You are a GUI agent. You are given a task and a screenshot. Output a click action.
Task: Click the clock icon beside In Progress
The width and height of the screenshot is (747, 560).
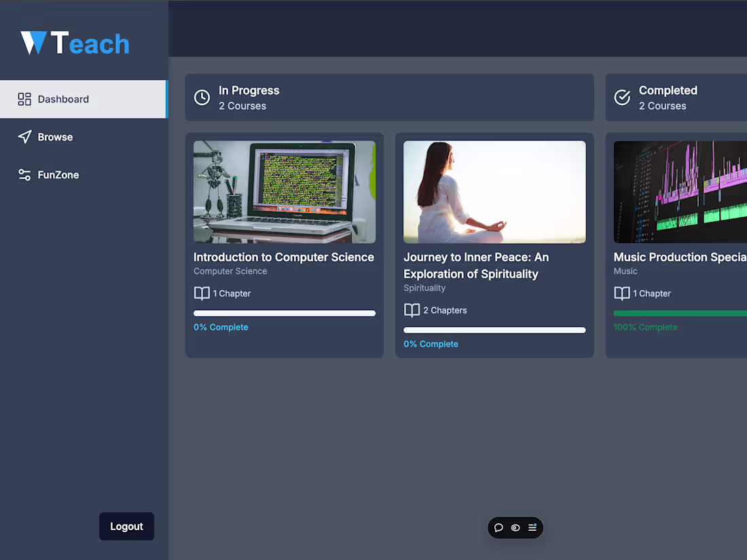click(x=202, y=97)
